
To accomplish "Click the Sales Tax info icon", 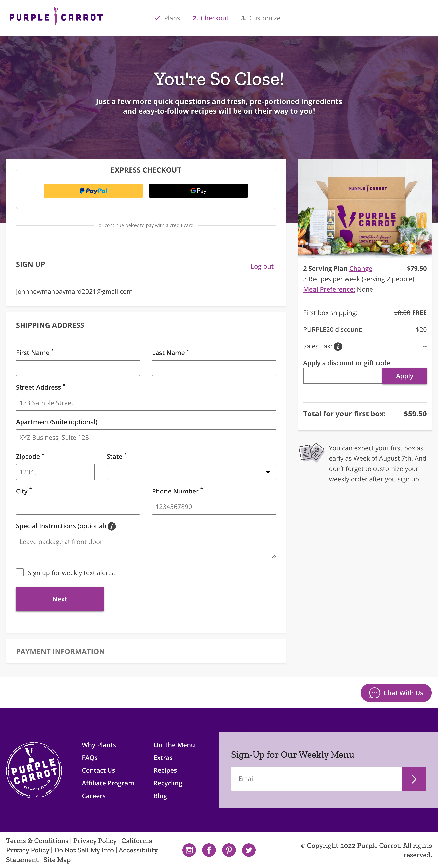I will (x=338, y=346).
